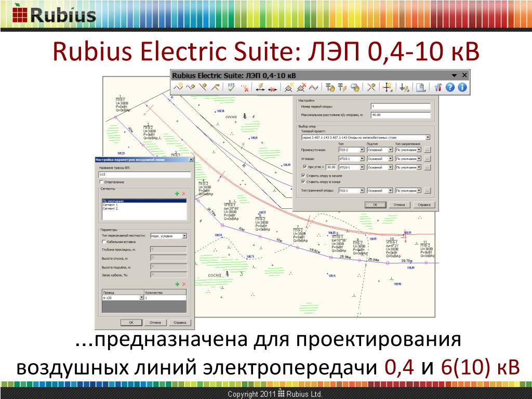The height and width of the screenshot is (399, 532).
Task: Click the pole with hand icon
Action: click(x=330, y=87)
